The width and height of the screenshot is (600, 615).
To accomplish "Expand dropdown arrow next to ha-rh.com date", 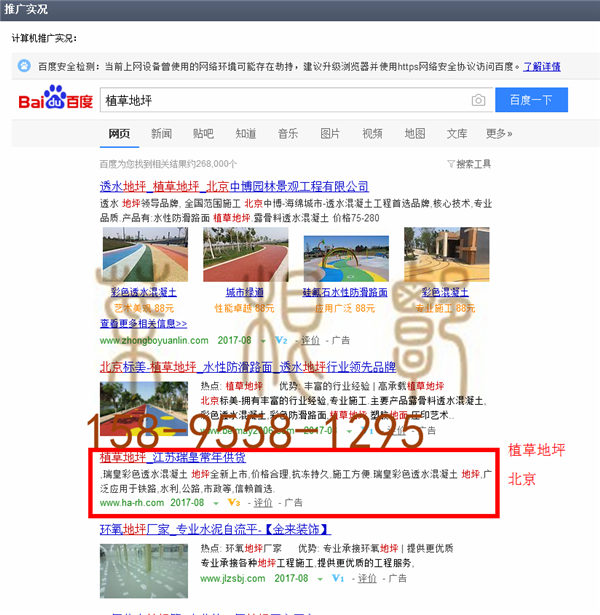I will coord(216,504).
